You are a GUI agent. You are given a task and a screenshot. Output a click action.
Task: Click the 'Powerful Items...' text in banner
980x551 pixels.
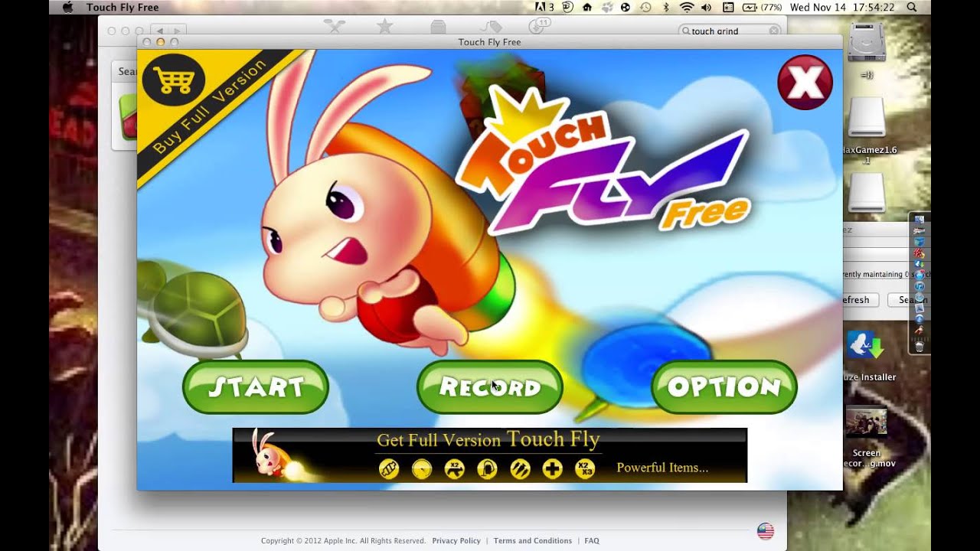coord(662,468)
